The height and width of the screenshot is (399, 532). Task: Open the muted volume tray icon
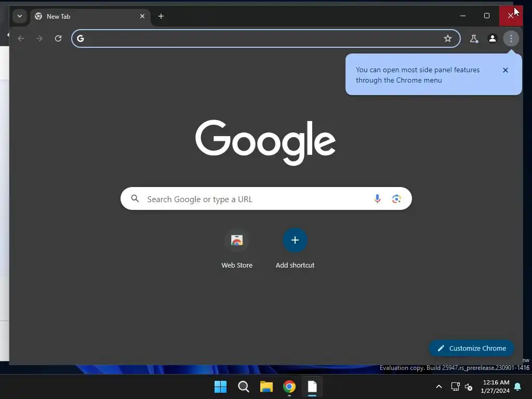click(x=469, y=387)
